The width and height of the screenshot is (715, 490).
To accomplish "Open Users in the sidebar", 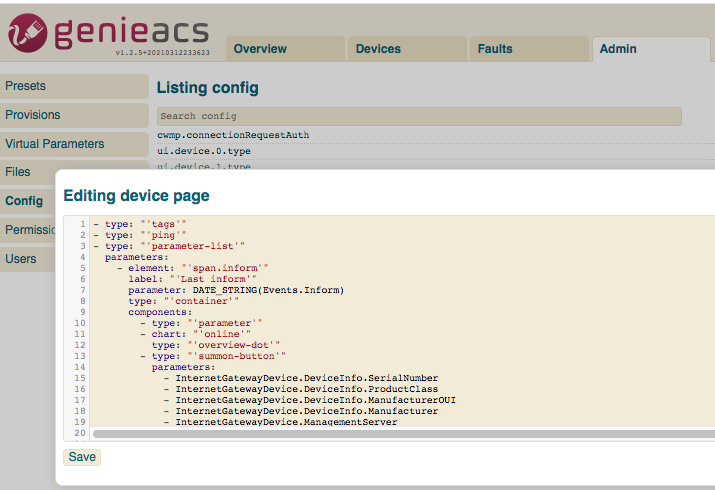I will pos(21,259).
